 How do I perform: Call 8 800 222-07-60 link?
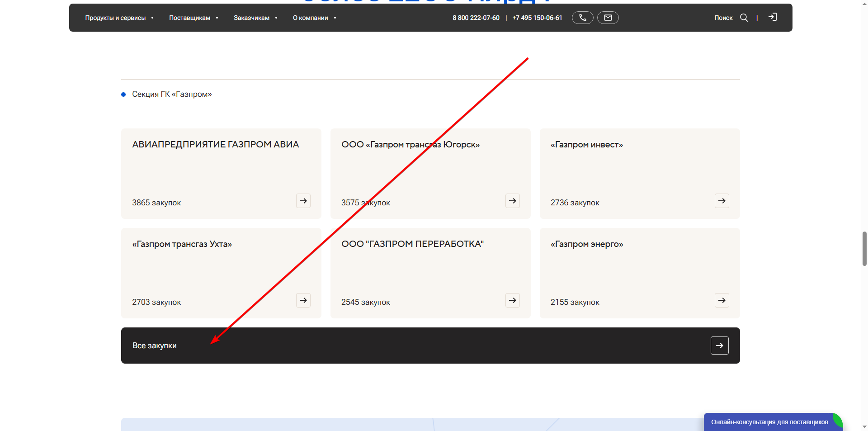click(x=476, y=18)
